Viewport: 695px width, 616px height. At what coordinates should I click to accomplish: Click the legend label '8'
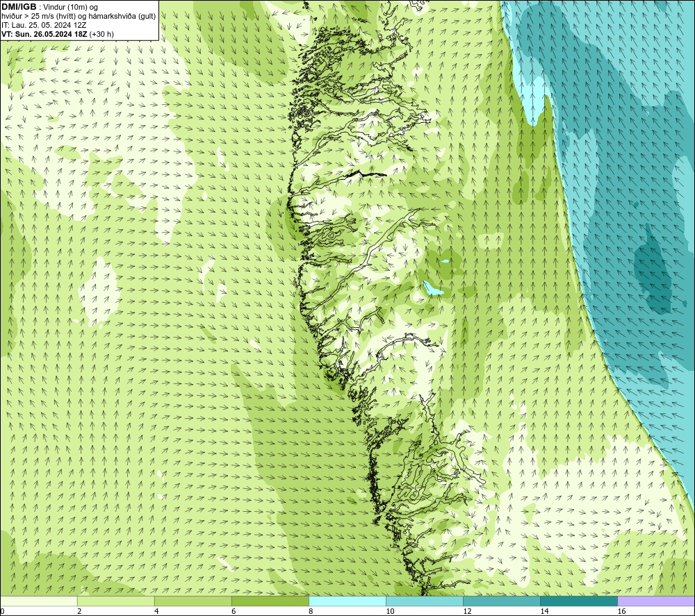pyautogui.click(x=311, y=612)
